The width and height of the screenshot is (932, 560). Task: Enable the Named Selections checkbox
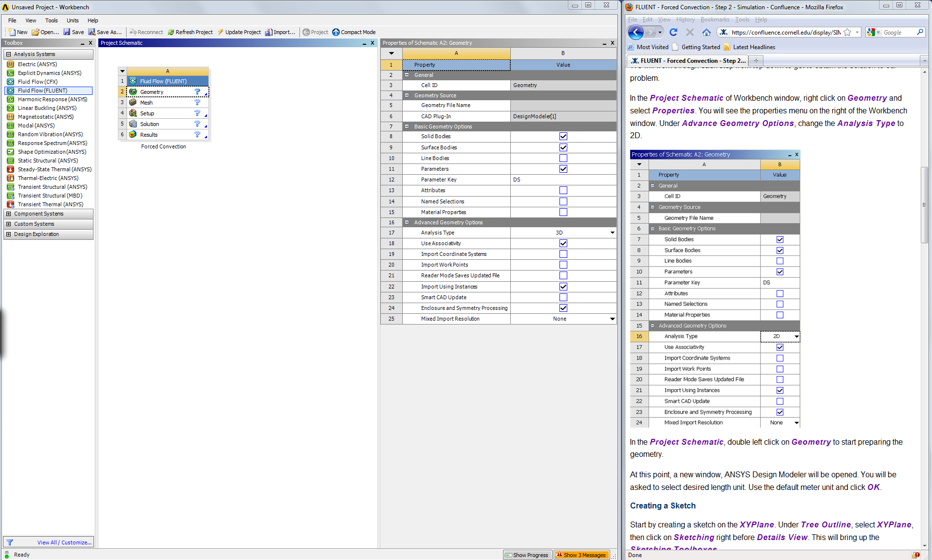click(563, 201)
